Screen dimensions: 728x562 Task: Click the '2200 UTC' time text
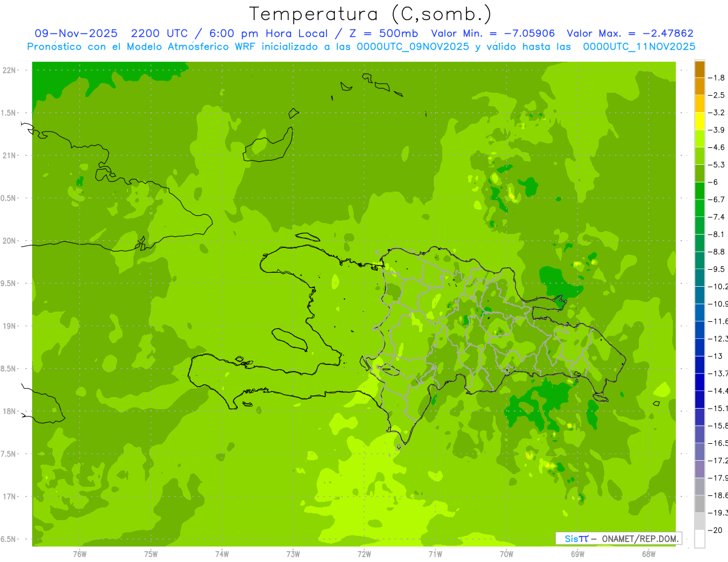point(160,33)
